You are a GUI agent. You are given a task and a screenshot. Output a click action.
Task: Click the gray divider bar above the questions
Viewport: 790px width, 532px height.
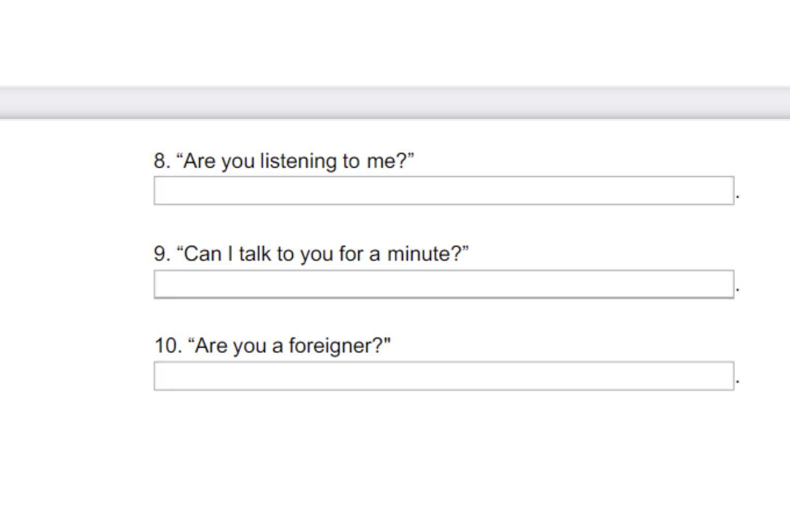pos(395,103)
